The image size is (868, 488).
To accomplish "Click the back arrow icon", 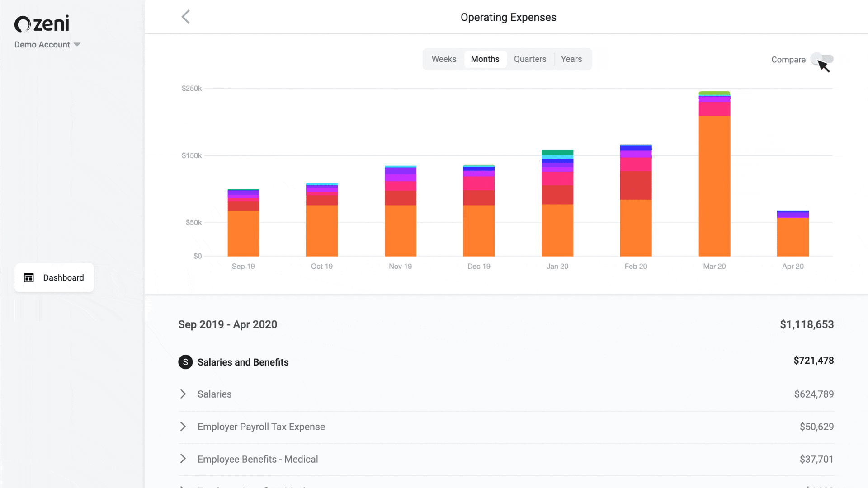I will [185, 17].
